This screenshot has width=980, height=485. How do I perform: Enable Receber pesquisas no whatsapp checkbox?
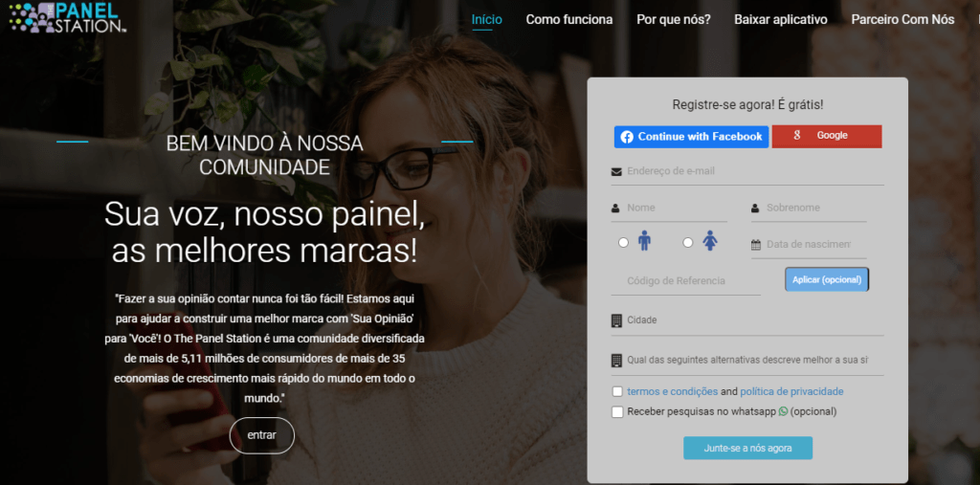point(617,412)
